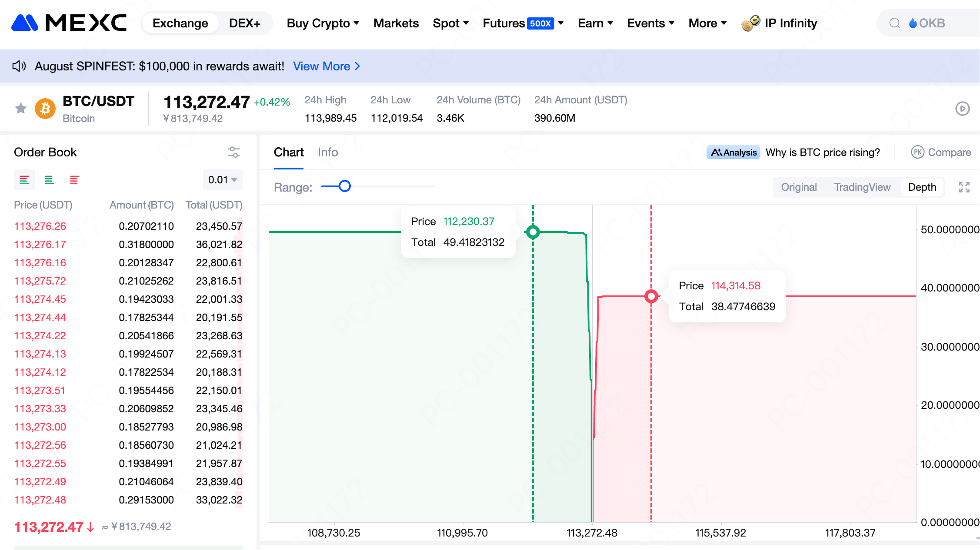Switch to the Info tab

[327, 152]
